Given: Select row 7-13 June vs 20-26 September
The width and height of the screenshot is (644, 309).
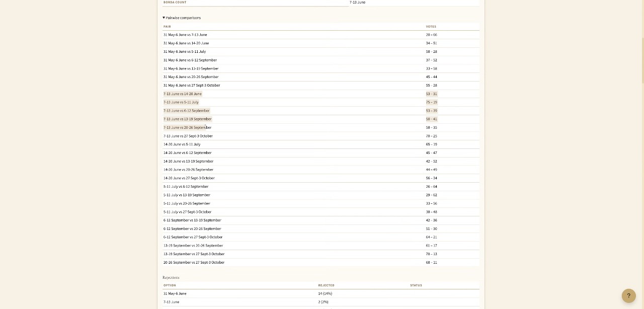Looking at the screenshot, I should point(321,127).
